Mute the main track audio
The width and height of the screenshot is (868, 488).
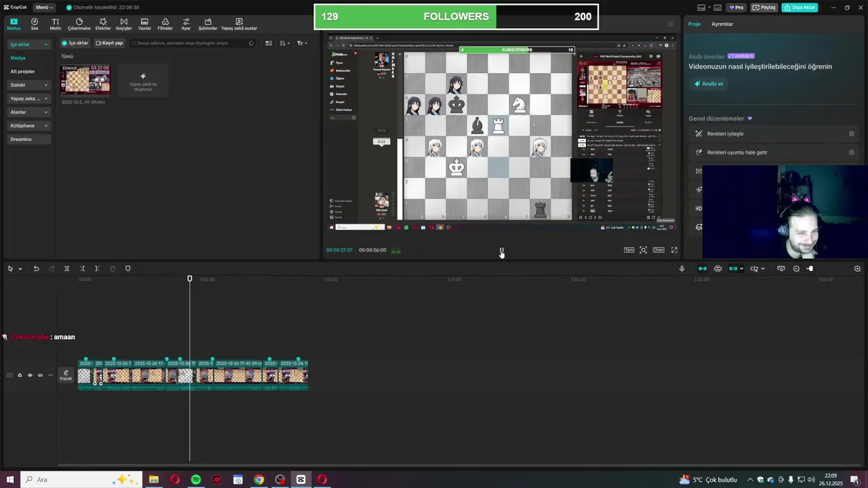39,375
